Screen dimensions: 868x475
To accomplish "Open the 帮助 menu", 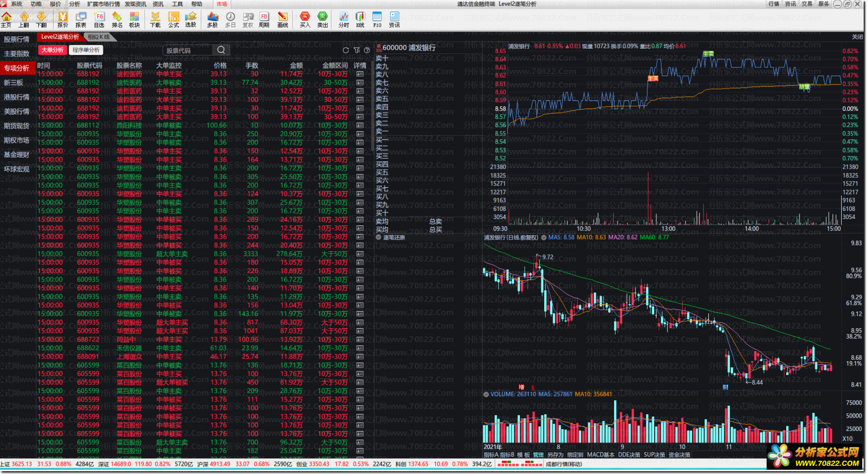I will pos(197,4).
